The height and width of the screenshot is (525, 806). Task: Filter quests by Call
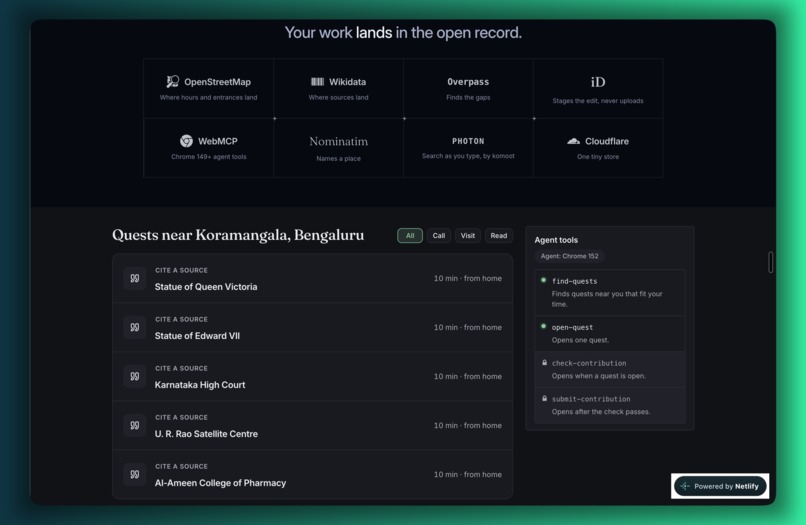coord(438,236)
